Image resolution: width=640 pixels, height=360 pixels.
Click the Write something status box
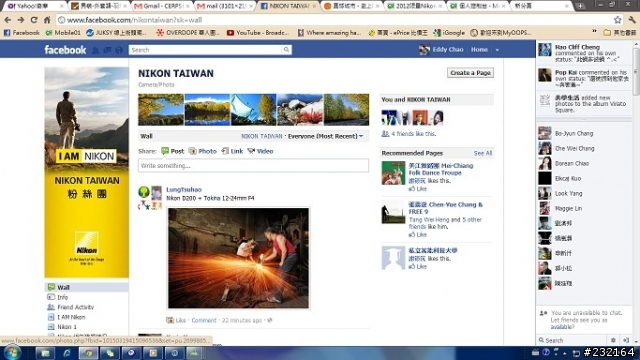(x=253, y=165)
